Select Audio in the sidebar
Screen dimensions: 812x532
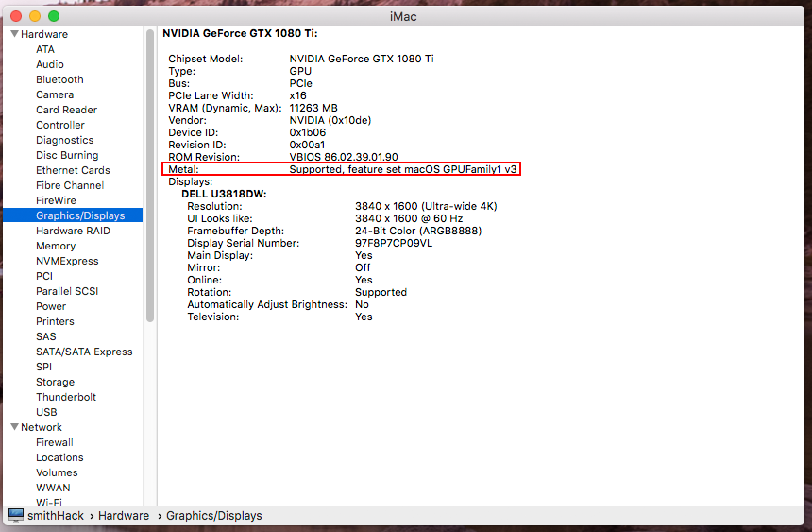[50, 64]
